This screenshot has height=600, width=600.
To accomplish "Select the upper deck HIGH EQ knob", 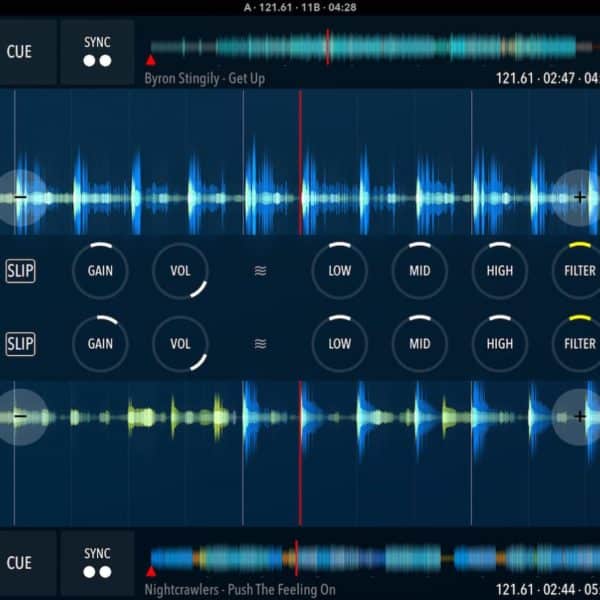I will coord(500,271).
